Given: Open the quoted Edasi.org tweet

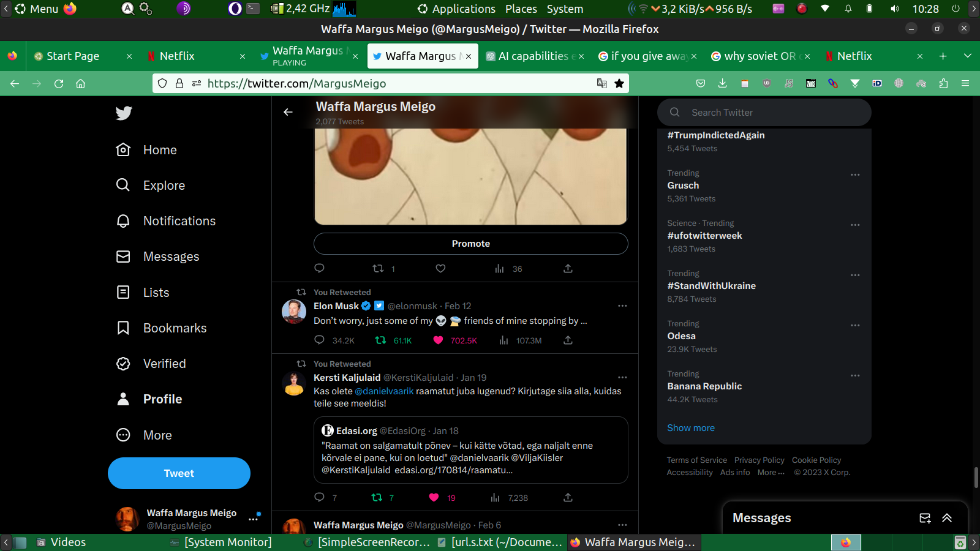Looking at the screenshot, I should pos(471,450).
